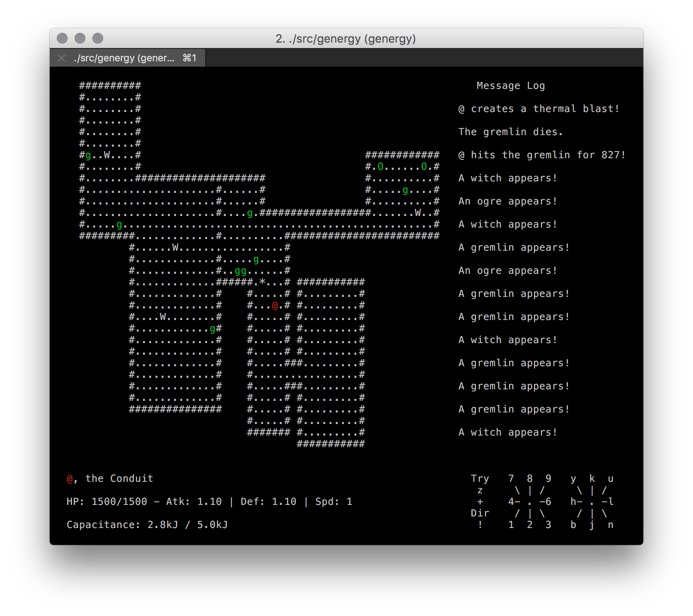Click the pair of adjacent green gremlins
This screenshot has width=693, height=616.
(240, 271)
